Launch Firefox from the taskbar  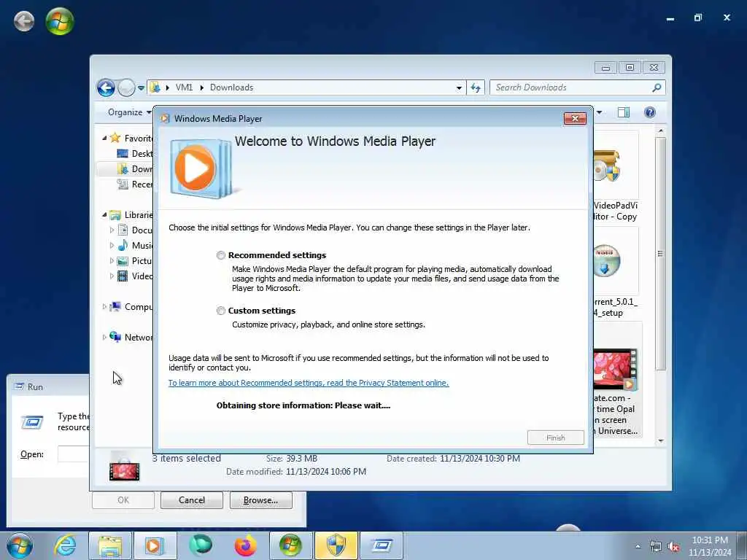pyautogui.click(x=245, y=545)
